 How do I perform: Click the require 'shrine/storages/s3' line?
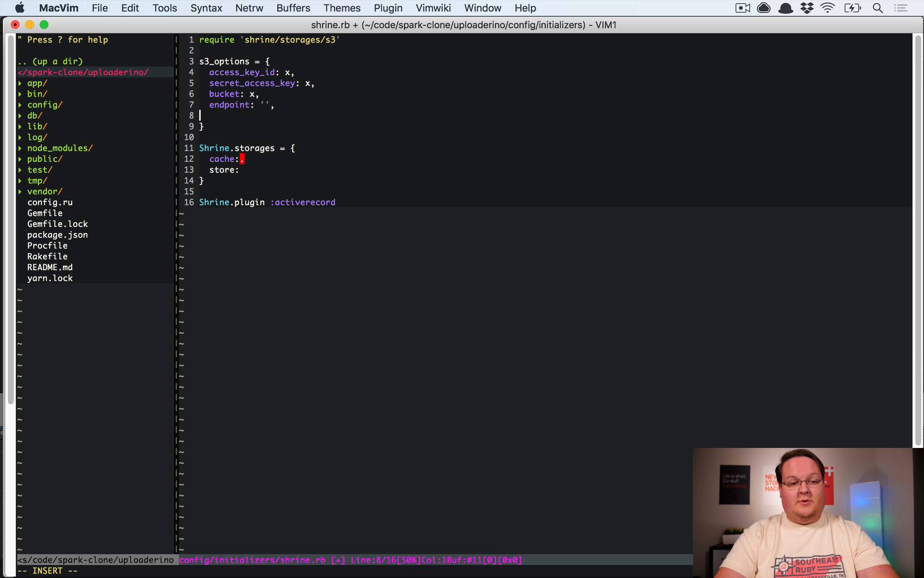click(x=269, y=40)
